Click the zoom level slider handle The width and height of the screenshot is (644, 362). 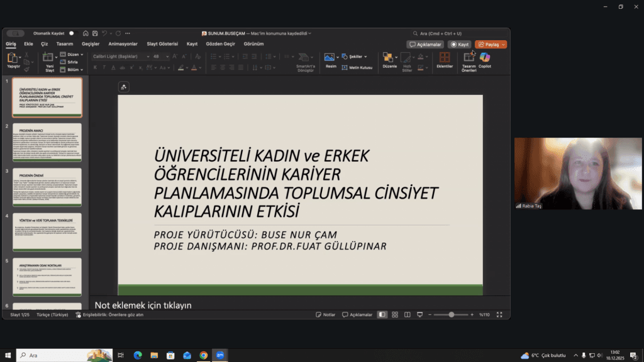[451, 314]
